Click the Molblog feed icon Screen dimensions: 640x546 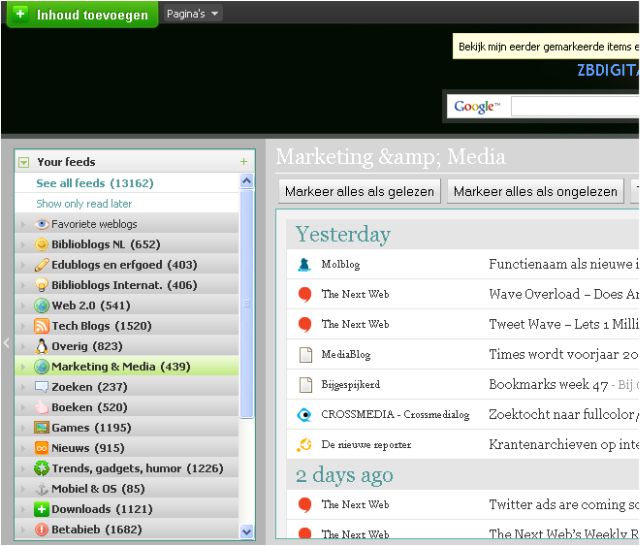tap(304, 264)
